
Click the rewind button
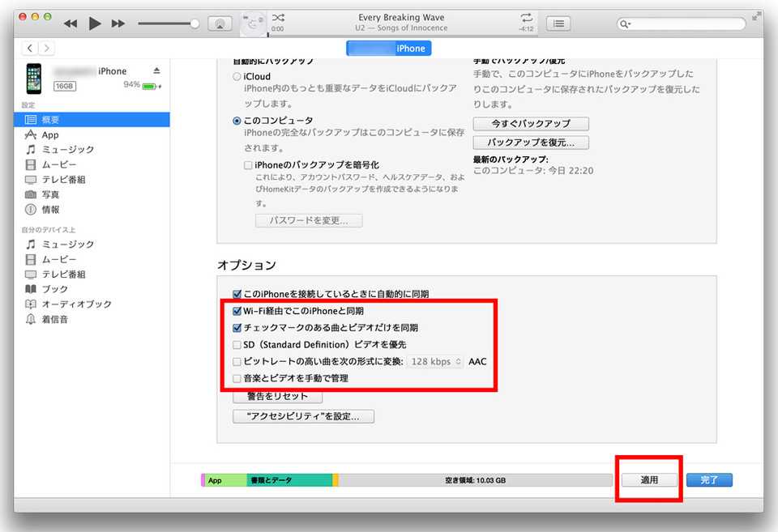[x=71, y=23]
